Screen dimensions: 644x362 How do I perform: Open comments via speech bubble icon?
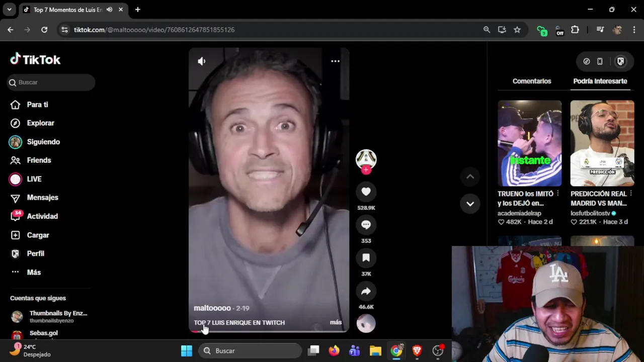tap(366, 225)
